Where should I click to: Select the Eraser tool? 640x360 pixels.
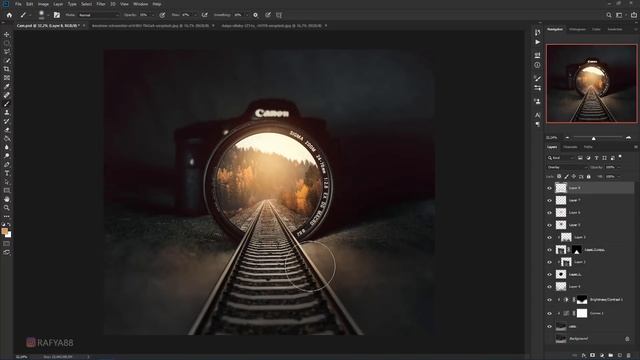[x=7, y=130]
